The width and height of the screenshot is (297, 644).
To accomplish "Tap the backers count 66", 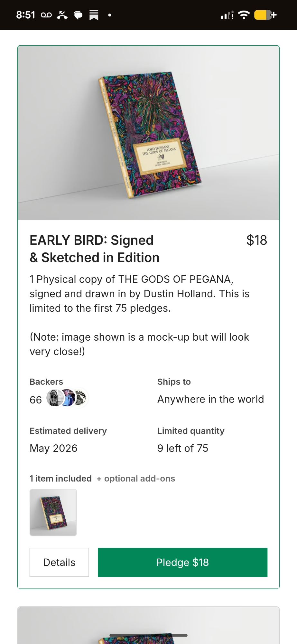I will pyautogui.click(x=36, y=400).
